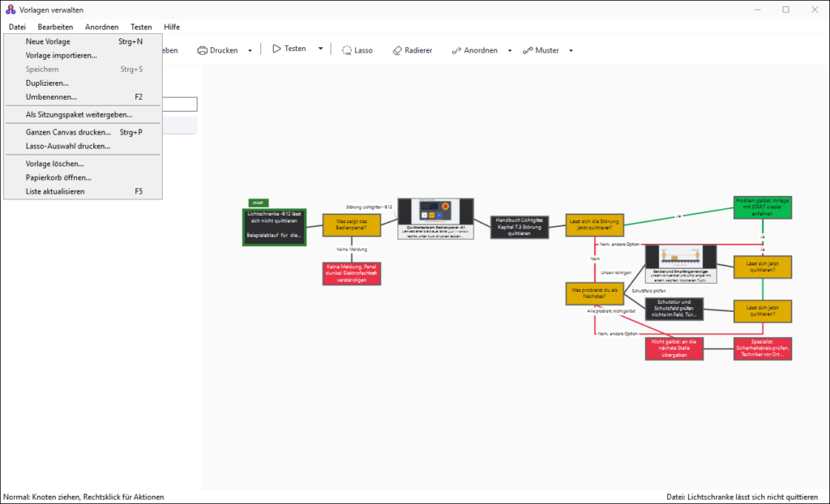Choose Liste aktualisieren entry

coord(83,192)
